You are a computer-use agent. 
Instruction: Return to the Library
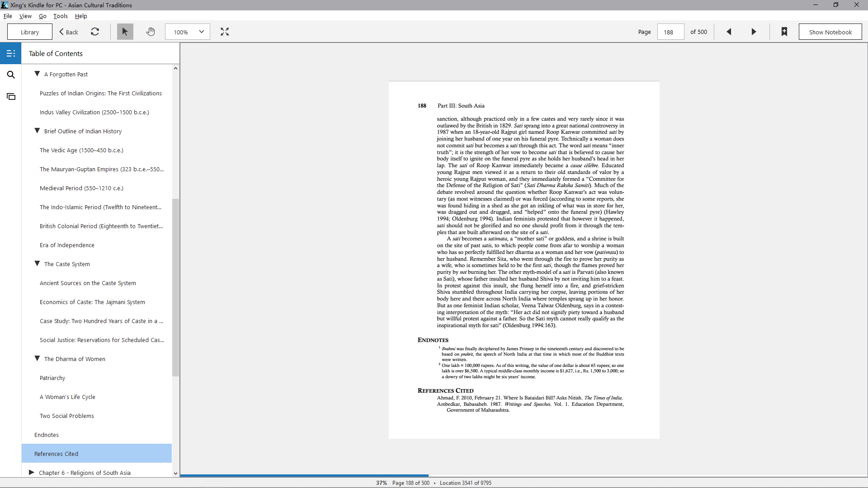coord(30,32)
